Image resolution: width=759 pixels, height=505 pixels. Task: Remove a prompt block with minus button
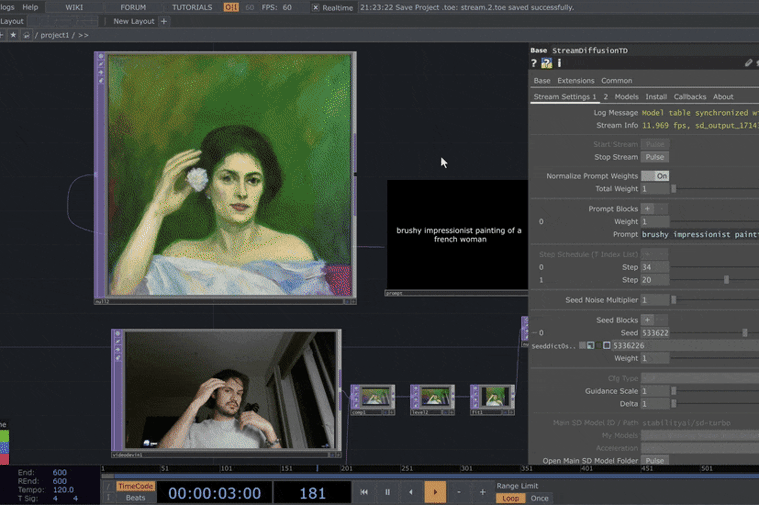[x=661, y=209]
